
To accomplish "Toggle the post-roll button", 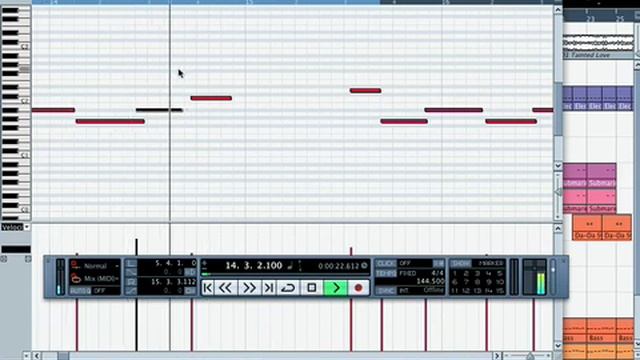I will click(190, 291).
